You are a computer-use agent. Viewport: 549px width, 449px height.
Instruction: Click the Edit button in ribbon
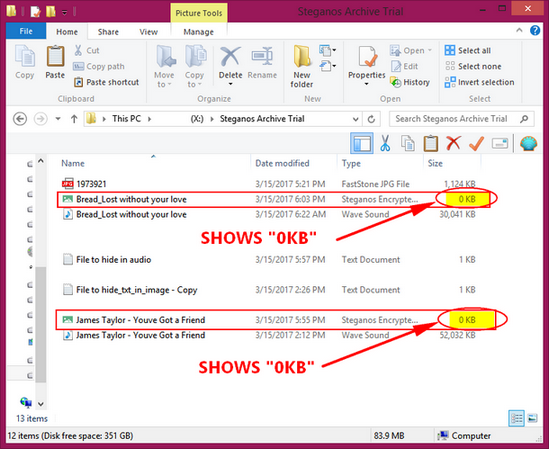tap(404, 66)
